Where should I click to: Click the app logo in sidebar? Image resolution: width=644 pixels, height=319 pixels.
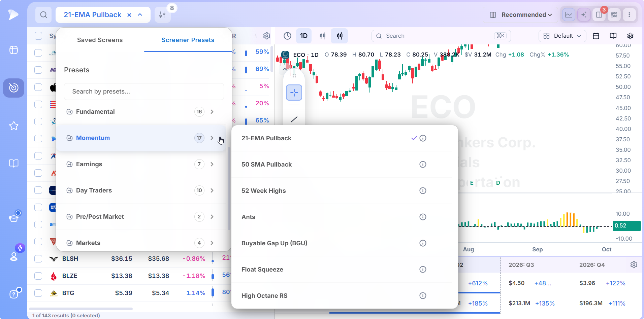13,14
